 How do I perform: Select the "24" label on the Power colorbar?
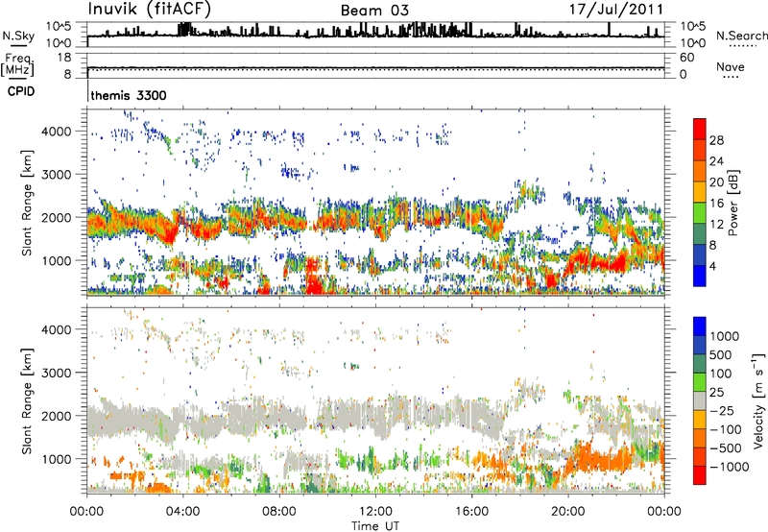[716, 161]
